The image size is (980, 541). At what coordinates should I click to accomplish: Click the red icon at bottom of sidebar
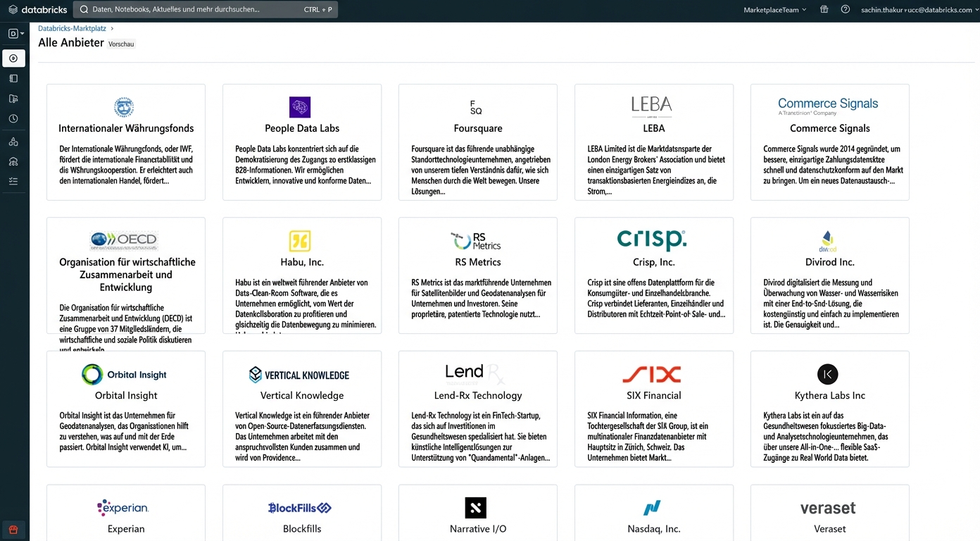[13, 529]
